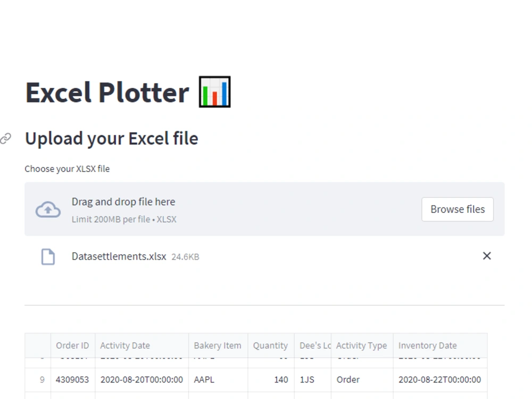Remove the uploaded Datasettlements.xlsx file
This screenshot has height=399, width=532.
(x=487, y=256)
